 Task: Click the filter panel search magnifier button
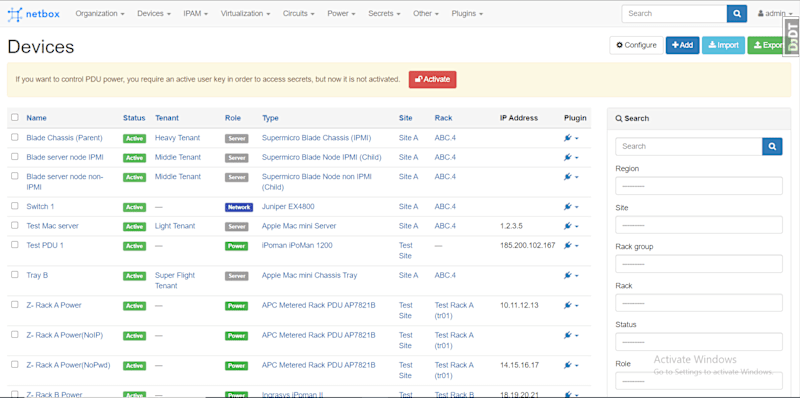(x=772, y=146)
